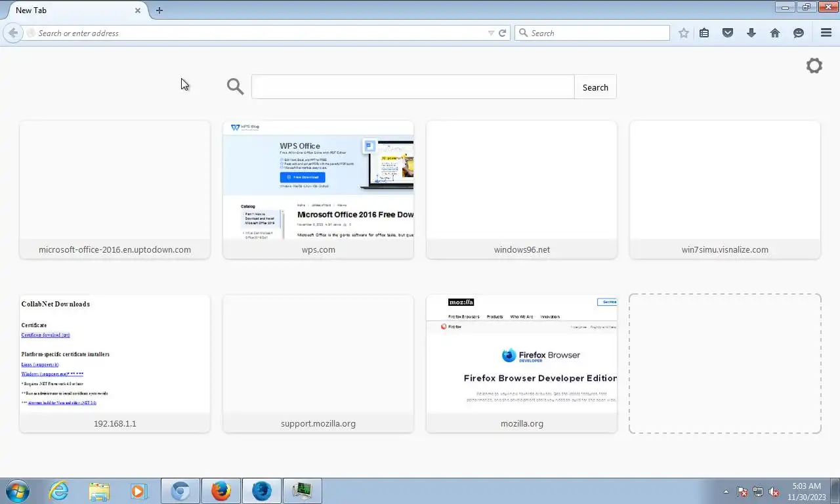Open the blue Firefox Developer taskbar icon

[262, 491]
